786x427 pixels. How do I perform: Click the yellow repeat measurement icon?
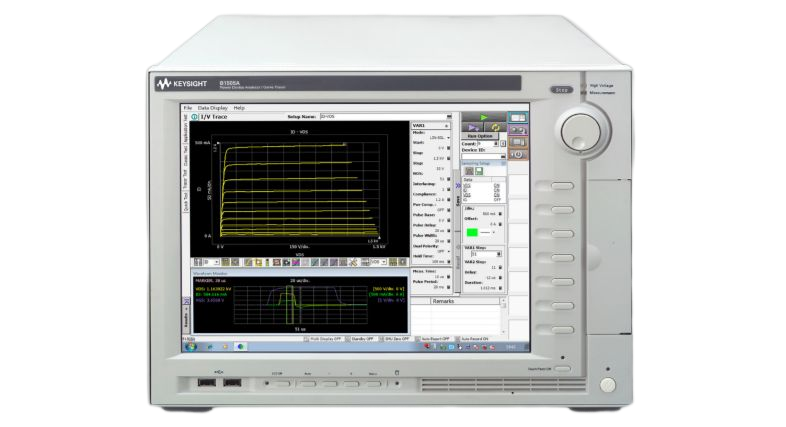496,127
